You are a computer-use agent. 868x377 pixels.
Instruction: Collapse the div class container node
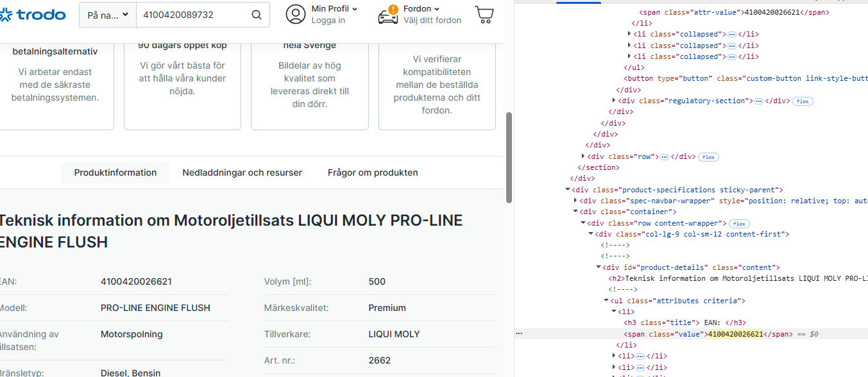[575, 212]
